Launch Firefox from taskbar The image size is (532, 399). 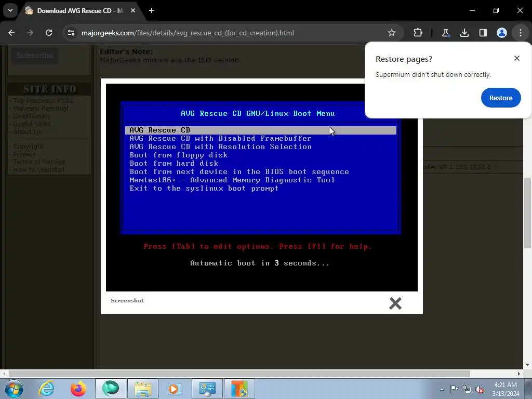(78, 389)
